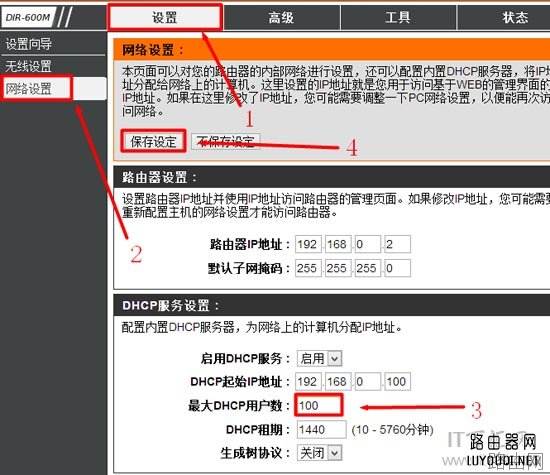Switch to the 高级 tab

[282, 17]
